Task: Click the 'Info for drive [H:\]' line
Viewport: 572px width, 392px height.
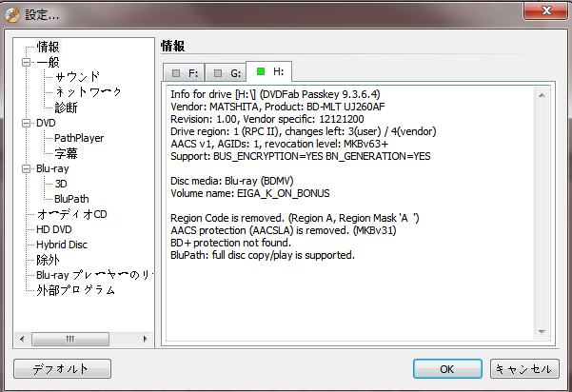Action: tap(275, 94)
